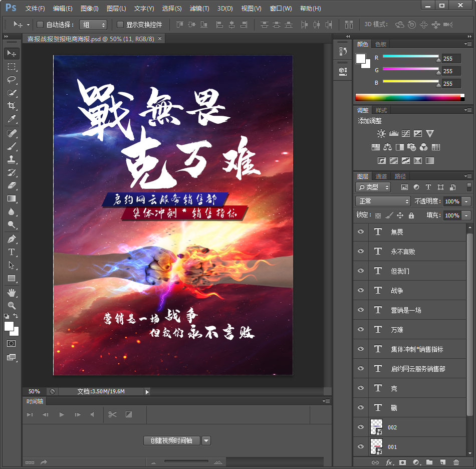Click the color spectrum ramp bar
This screenshot has width=476, height=469.
tap(409, 97)
